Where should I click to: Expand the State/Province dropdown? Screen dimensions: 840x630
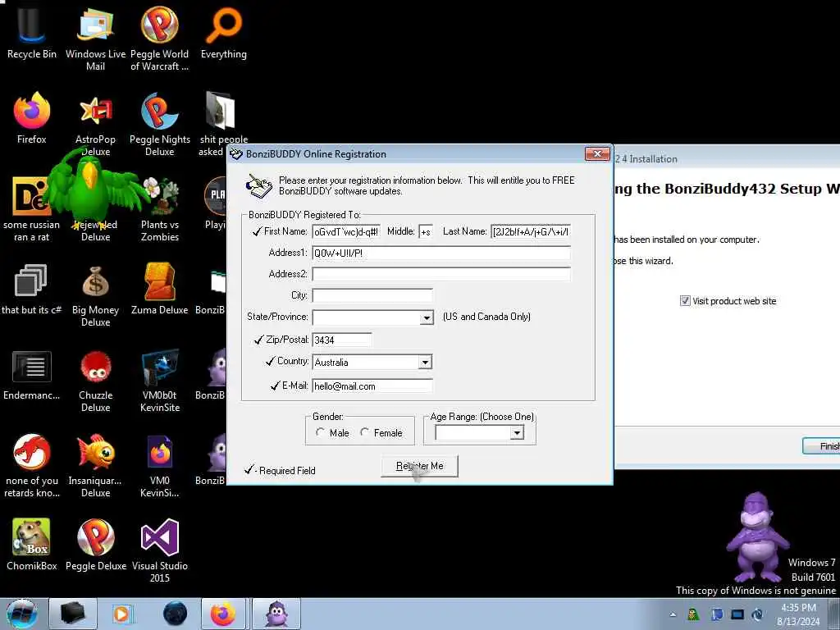[427, 317]
